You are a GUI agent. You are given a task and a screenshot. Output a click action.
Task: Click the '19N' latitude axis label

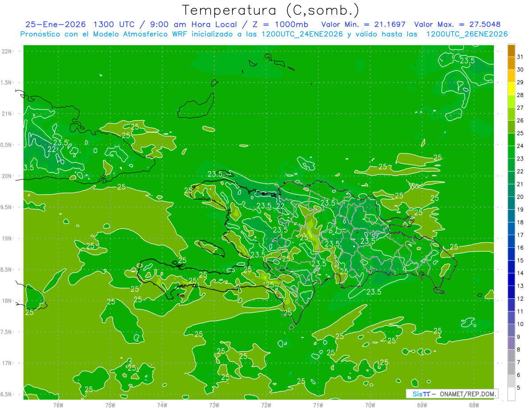(x=7, y=239)
